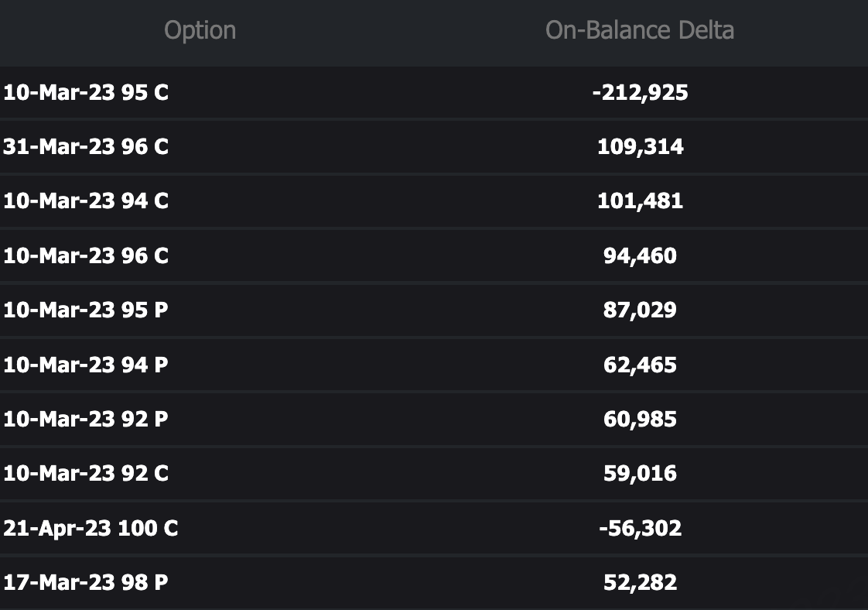Viewport: 868px width, 610px height.
Task: Select the 52,282 delta cell
Action: (640, 582)
